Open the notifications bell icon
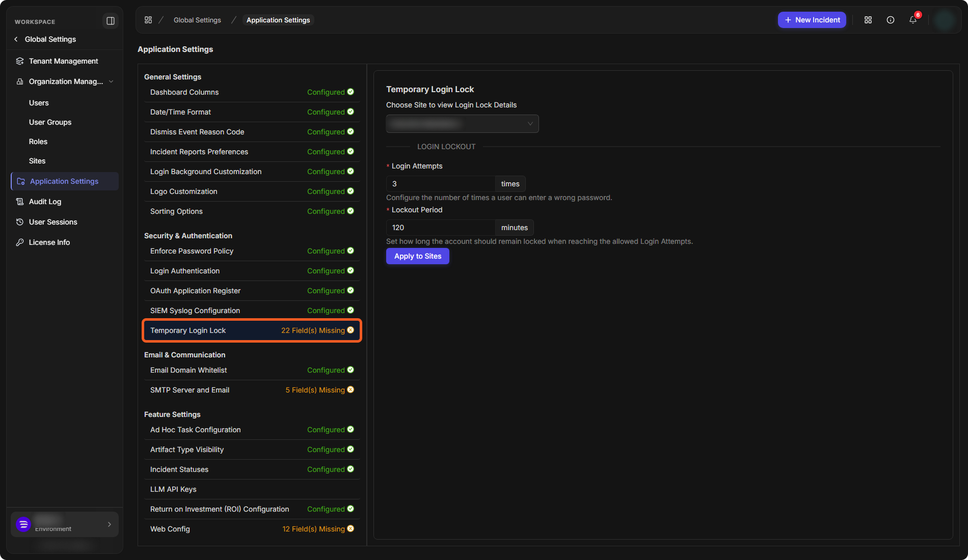 point(913,20)
